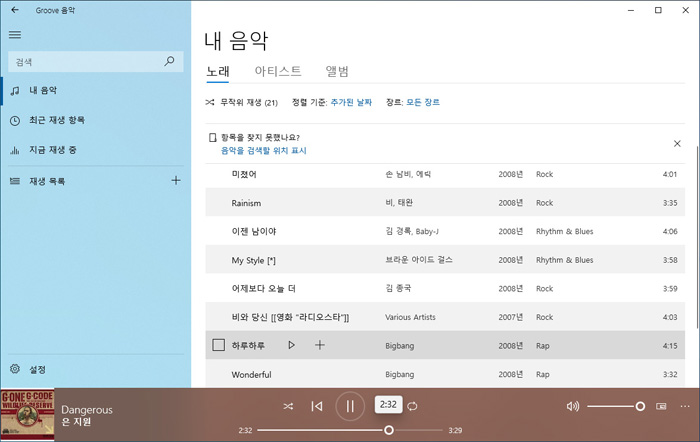The width and height of the screenshot is (700, 442).
Task: Click the volume slider
Action: (616, 406)
